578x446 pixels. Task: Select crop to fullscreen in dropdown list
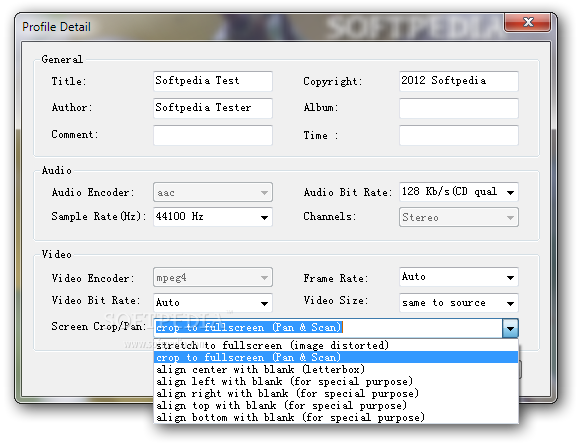click(x=336, y=357)
